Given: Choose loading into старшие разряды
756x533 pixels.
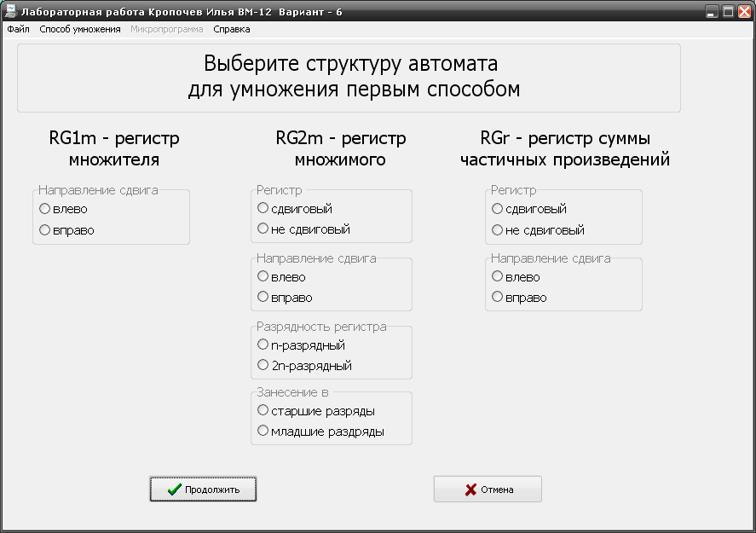Looking at the screenshot, I should [316, 411].
